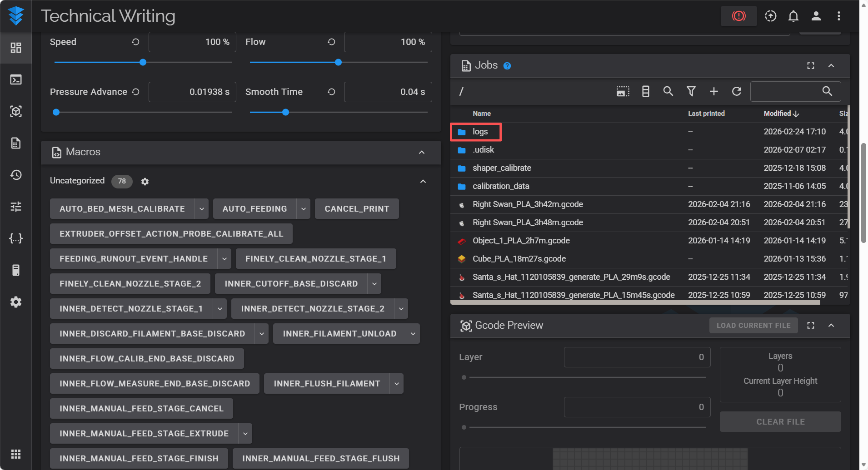Open the Gcode Viewer sidebar icon
This screenshot has width=868, height=470.
(x=16, y=112)
